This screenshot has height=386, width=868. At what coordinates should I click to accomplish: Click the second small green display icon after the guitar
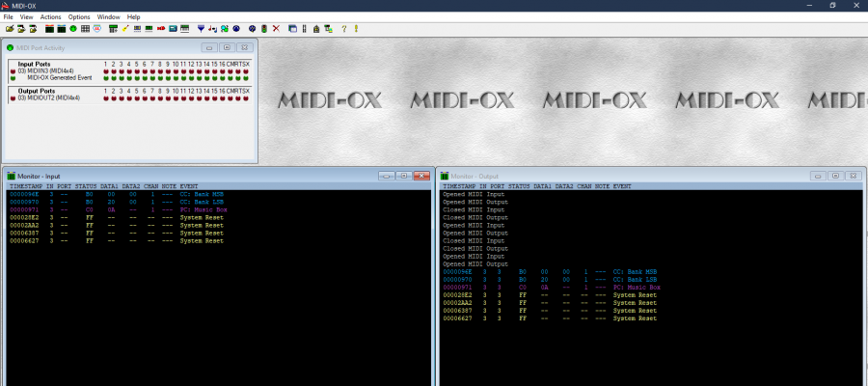click(149, 28)
